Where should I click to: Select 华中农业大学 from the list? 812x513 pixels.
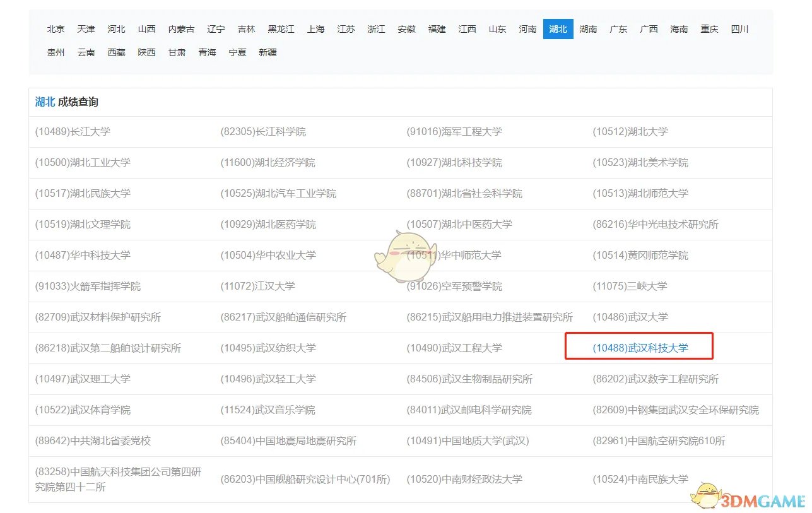point(271,255)
